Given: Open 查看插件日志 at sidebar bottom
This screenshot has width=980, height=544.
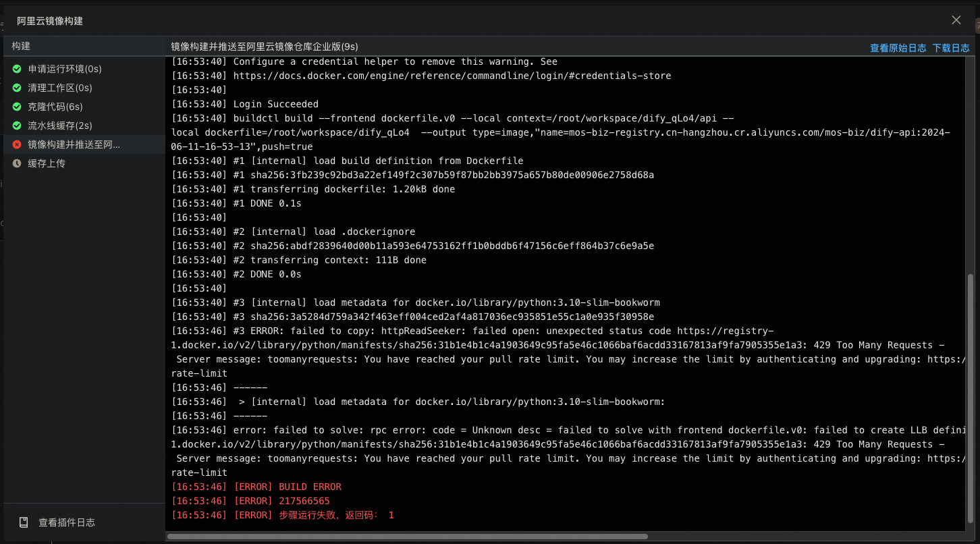Looking at the screenshot, I should click(x=66, y=522).
